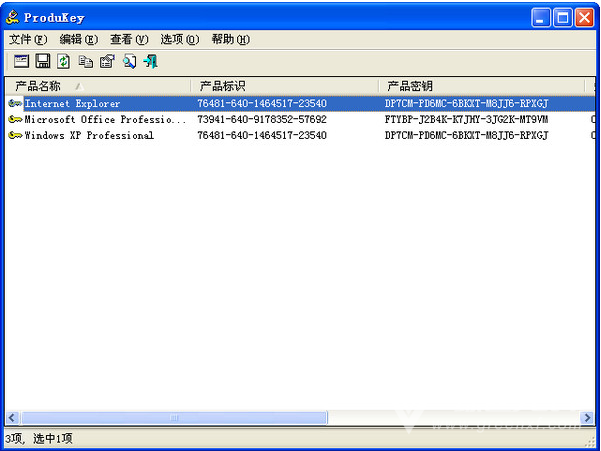
Task: Open the 编辑(E) menu
Action: click(x=79, y=39)
